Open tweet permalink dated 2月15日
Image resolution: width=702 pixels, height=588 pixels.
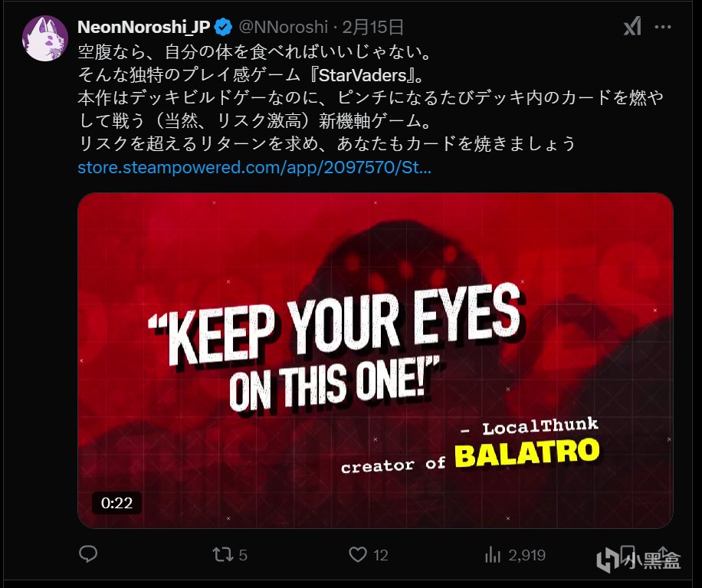(373, 27)
